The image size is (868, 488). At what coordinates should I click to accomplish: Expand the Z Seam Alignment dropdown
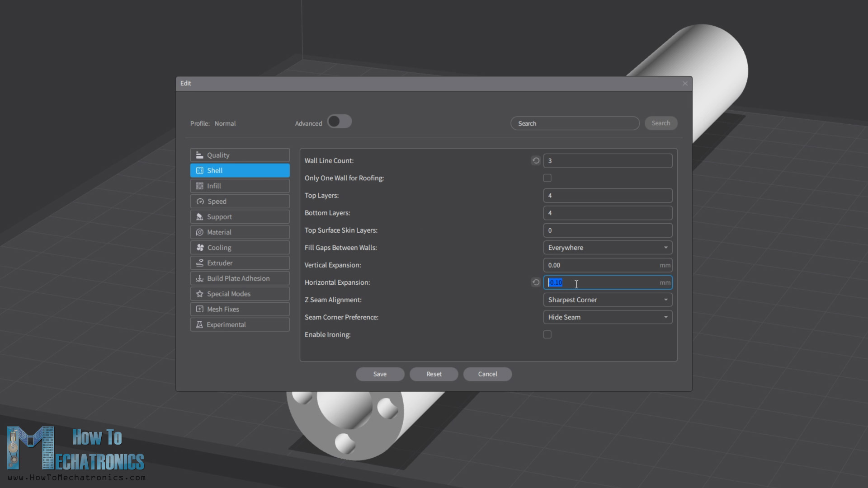coord(607,300)
